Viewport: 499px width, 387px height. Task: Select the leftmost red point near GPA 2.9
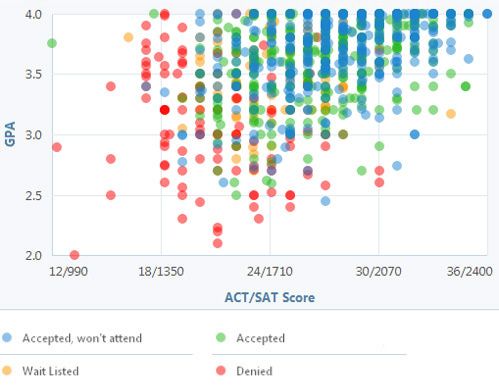57,147
